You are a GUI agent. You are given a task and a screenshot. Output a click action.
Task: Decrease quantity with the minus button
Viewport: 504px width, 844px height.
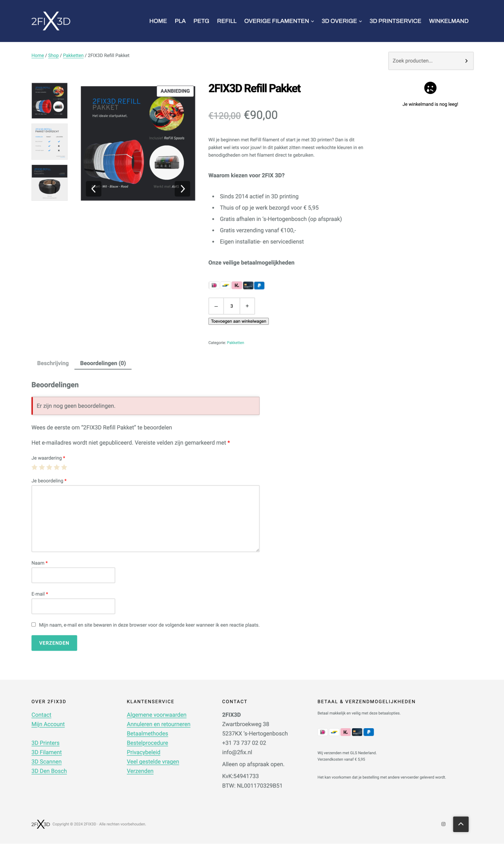pyautogui.click(x=216, y=306)
